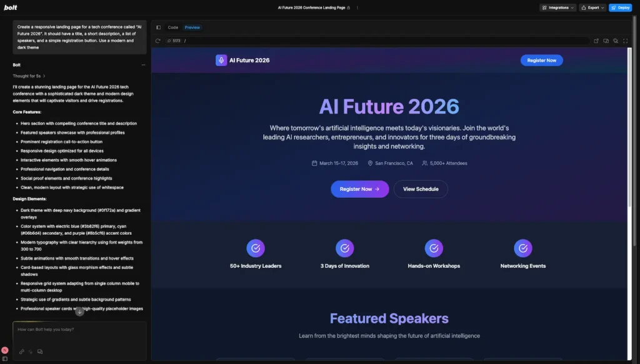Toggle the workbench panel left of Code tab
Viewport: 640px width, 364px height.
click(x=159, y=27)
